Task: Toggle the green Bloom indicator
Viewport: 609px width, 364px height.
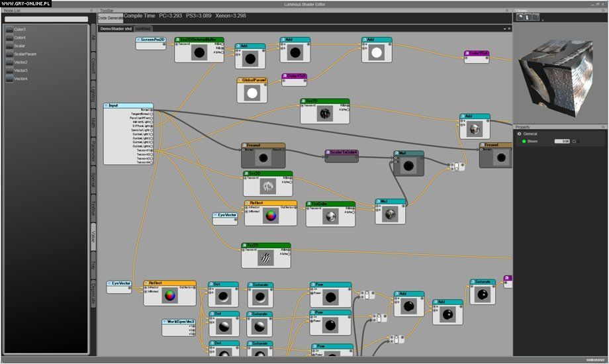Action: 523,141
